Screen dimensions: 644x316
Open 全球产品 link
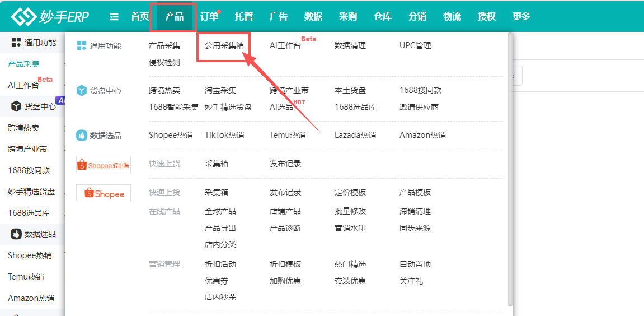click(x=220, y=211)
